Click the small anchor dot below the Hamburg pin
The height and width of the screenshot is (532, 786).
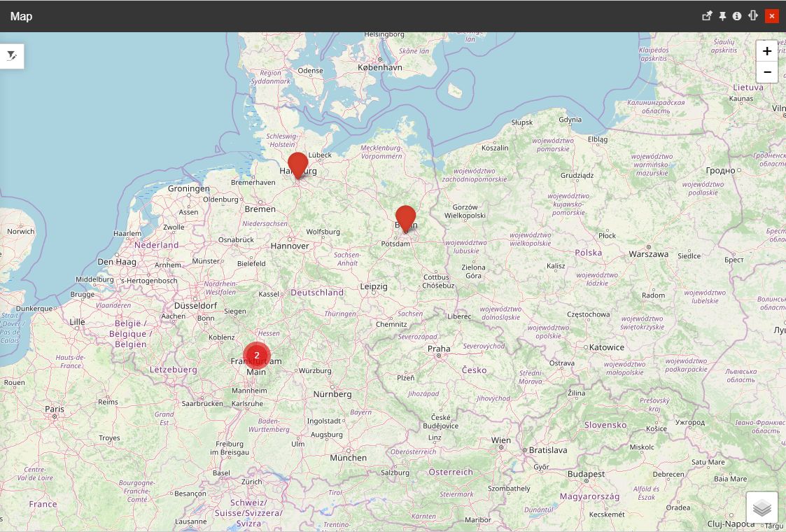[297, 182]
